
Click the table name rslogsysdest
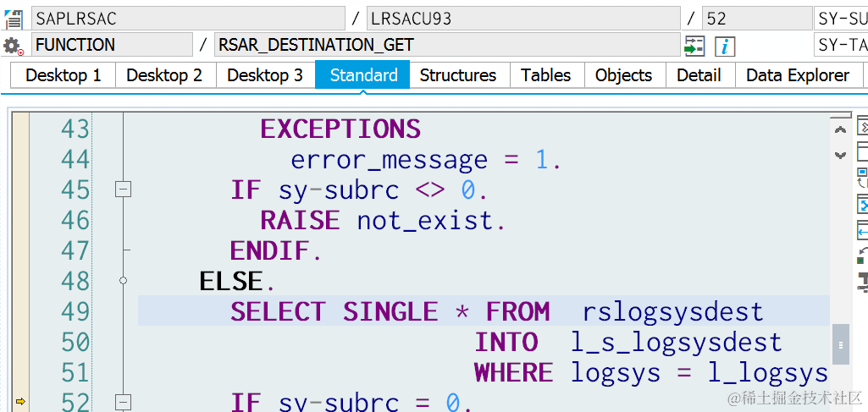coord(673,312)
